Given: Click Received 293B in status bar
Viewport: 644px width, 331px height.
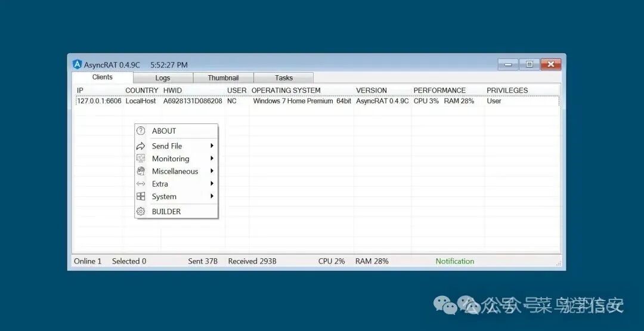Looking at the screenshot, I should [x=252, y=261].
